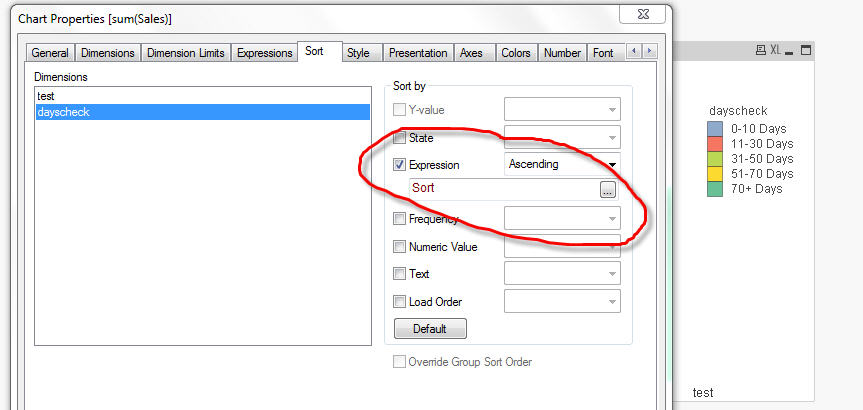Minimize the chart object in the caption bar
The height and width of the screenshot is (410, 863).
(x=790, y=50)
